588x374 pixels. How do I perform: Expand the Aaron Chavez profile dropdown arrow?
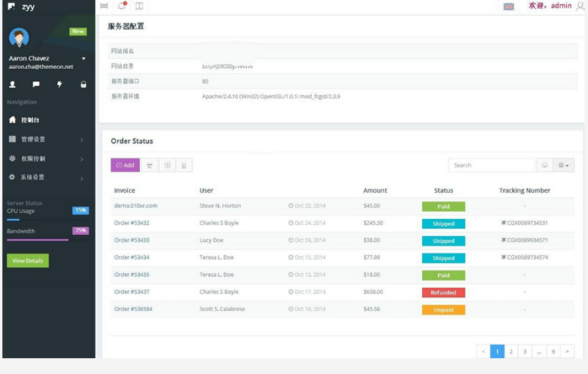point(84,59)
